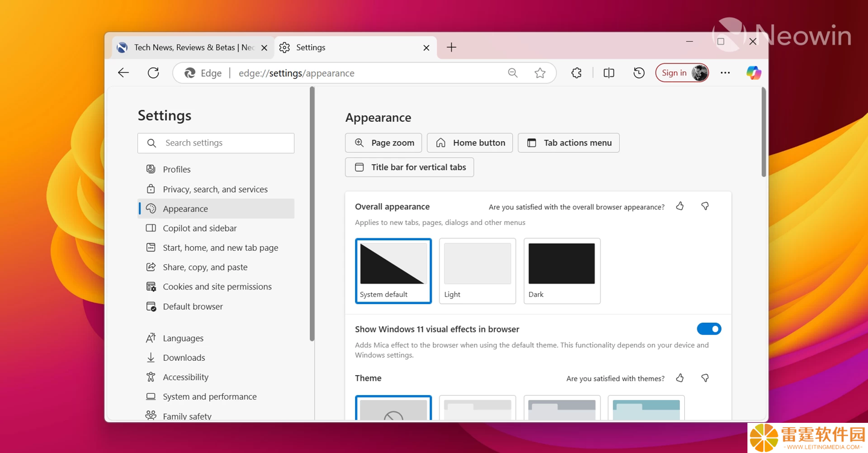Select the dark gray theme thumbnail
Viewport: 868px width, 453px height.
[x=562, y=408]
